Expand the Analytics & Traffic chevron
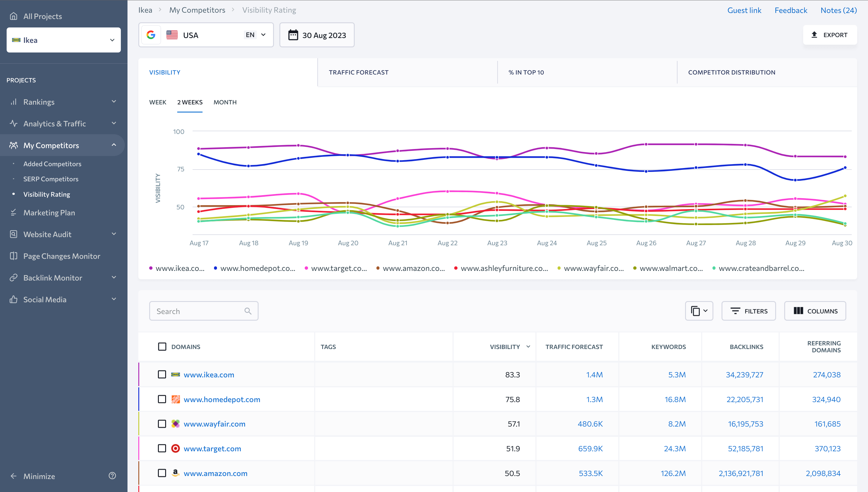Screen dimensions: 868x492 114,123
